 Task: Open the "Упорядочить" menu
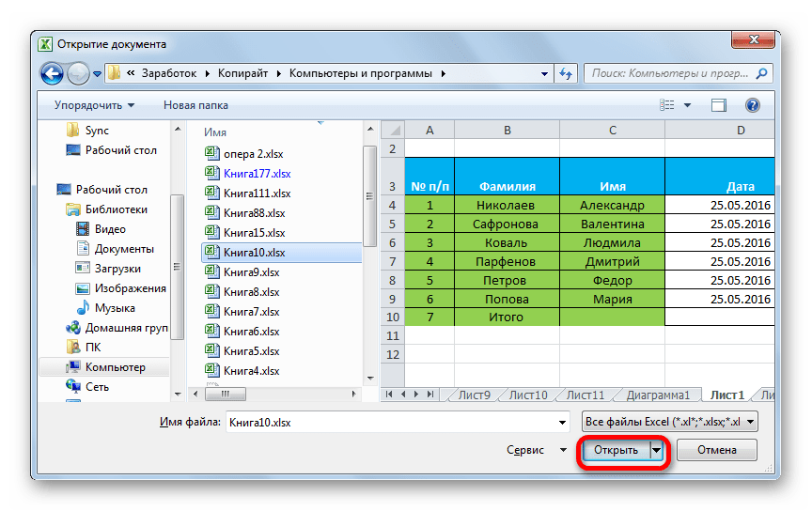coord(94,105)
